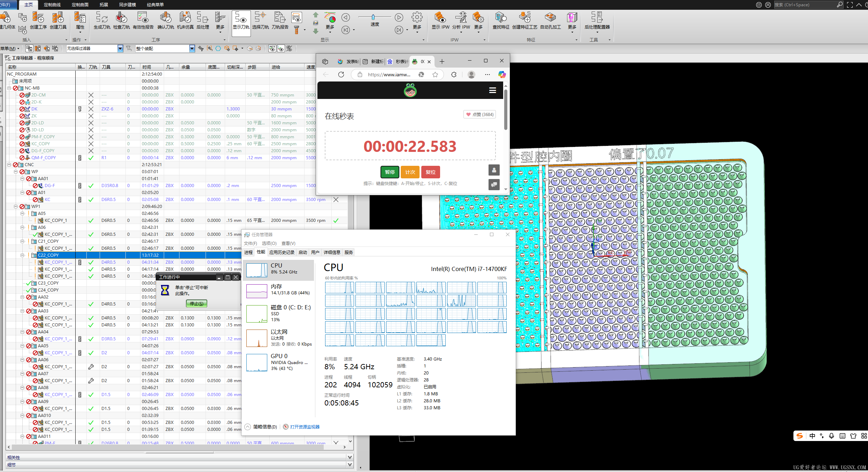Collapse the NC-MB tree node
Viewport: 868px width, 472px height.
click(x=9, y=88)
